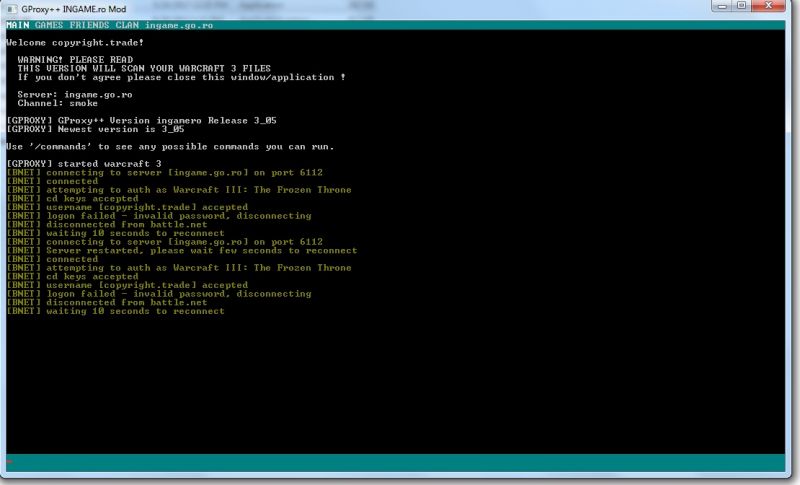Click the 'WARNING! PLEASE READ' message line

(x=70, y=60)
